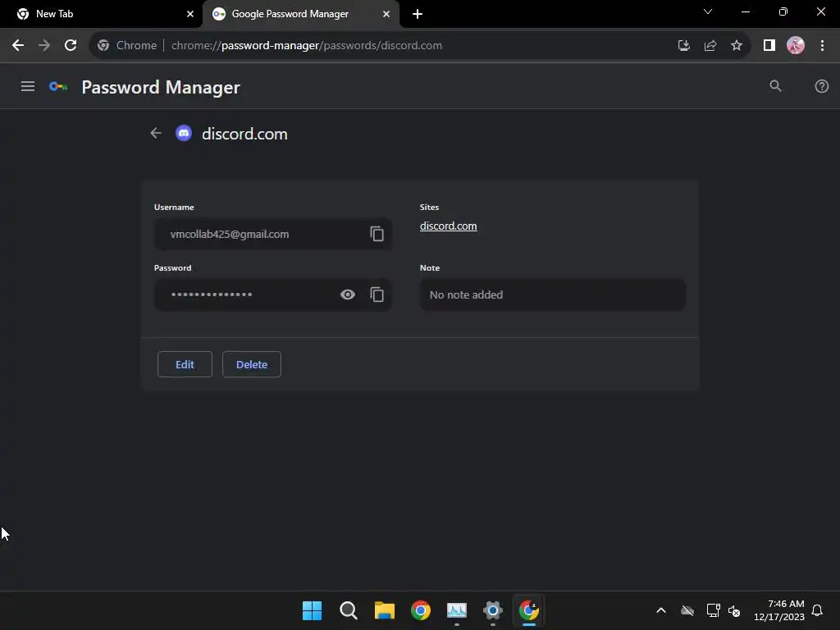Close the New Tab tab
Viewport: 840px width, 630px height.
coord(190,14)
